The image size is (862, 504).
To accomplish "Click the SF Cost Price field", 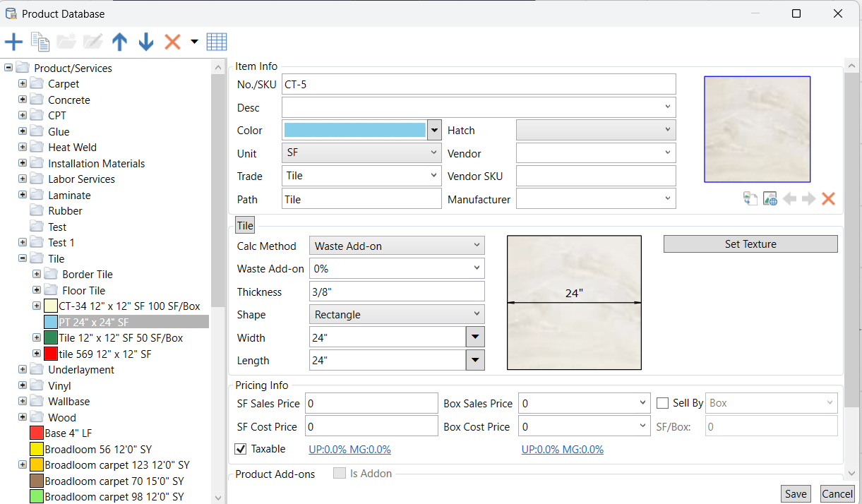I will coord(371,426).
